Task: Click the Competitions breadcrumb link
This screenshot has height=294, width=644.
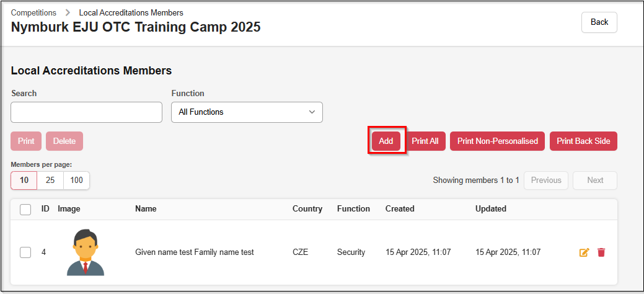Action: [x=33, y=12]
